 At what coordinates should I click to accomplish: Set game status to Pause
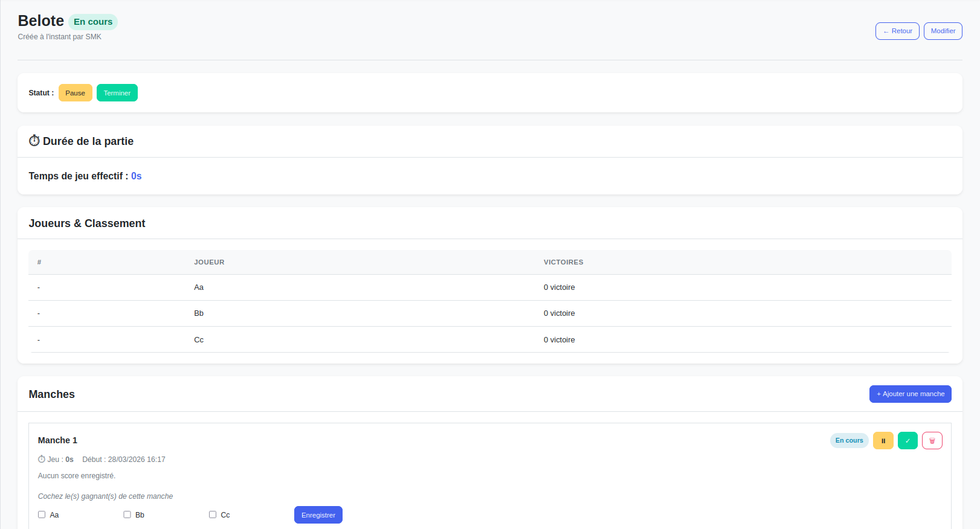(x=76, y=93)
